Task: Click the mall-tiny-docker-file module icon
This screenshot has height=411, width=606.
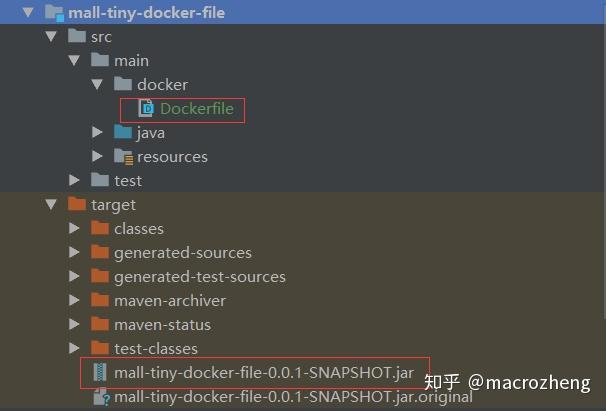Action: (x=54, y=13)
